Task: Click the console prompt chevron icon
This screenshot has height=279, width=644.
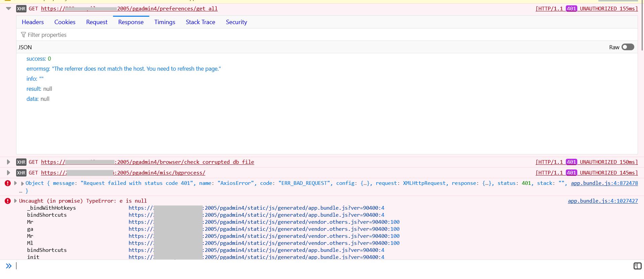Action: point(9,266)
